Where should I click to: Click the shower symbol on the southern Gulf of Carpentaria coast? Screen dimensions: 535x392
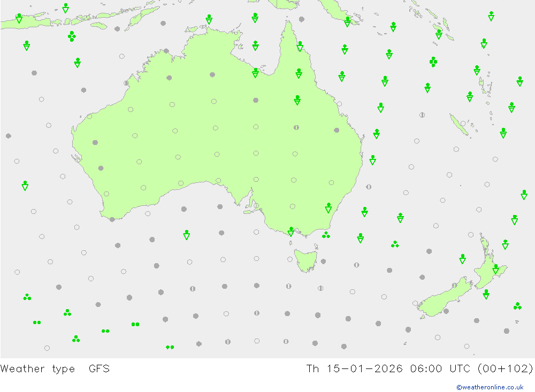point(255,73)
